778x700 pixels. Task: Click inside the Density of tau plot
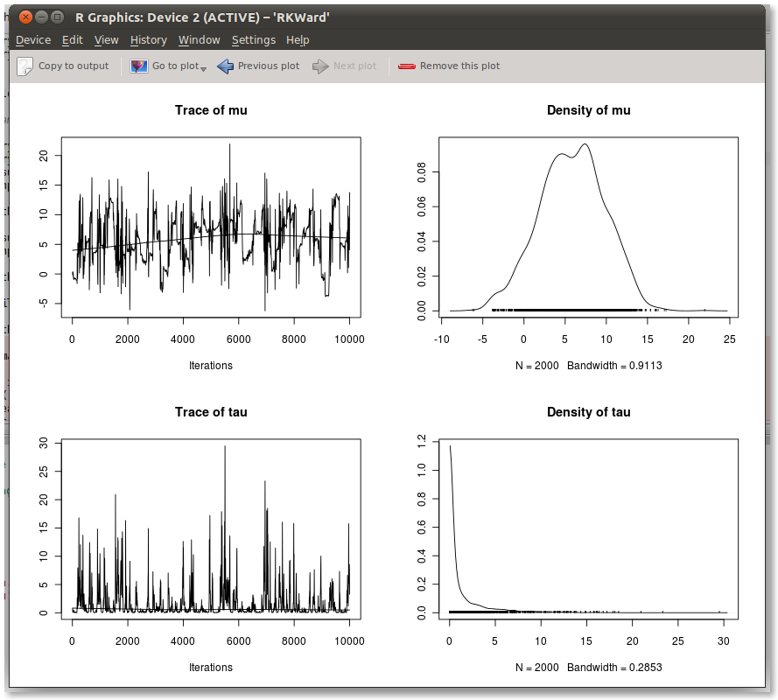click(x=588, y=528)
